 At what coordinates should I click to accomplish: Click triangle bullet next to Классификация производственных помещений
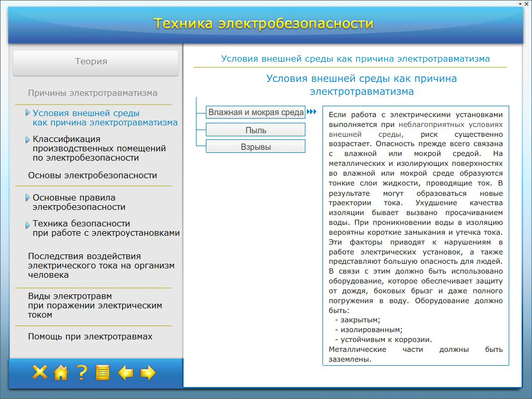tap(27, 139)
